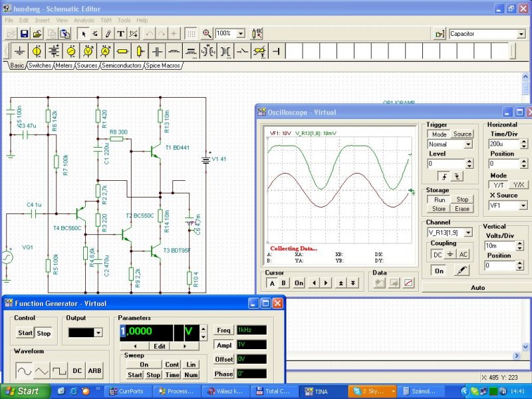The width and height of the screenshot is (532, 399).
Task: Click the zoom magnifier icon
Action: click(x=207, y=33)
